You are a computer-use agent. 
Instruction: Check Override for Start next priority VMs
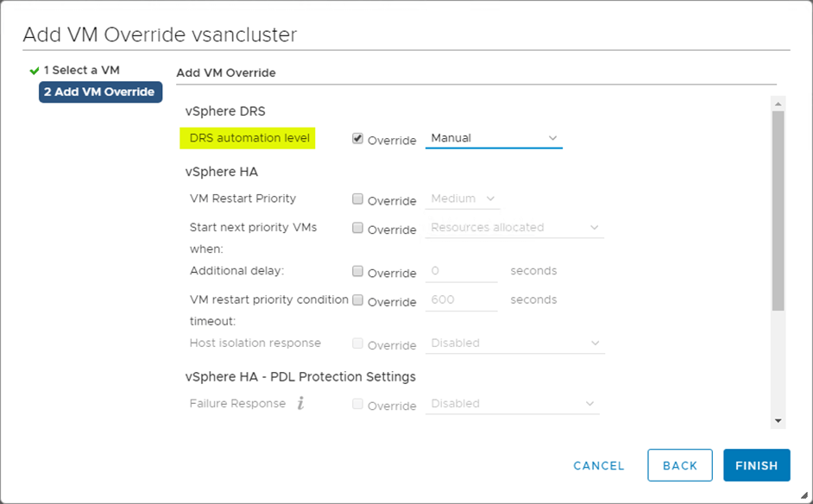click(358, 229)
